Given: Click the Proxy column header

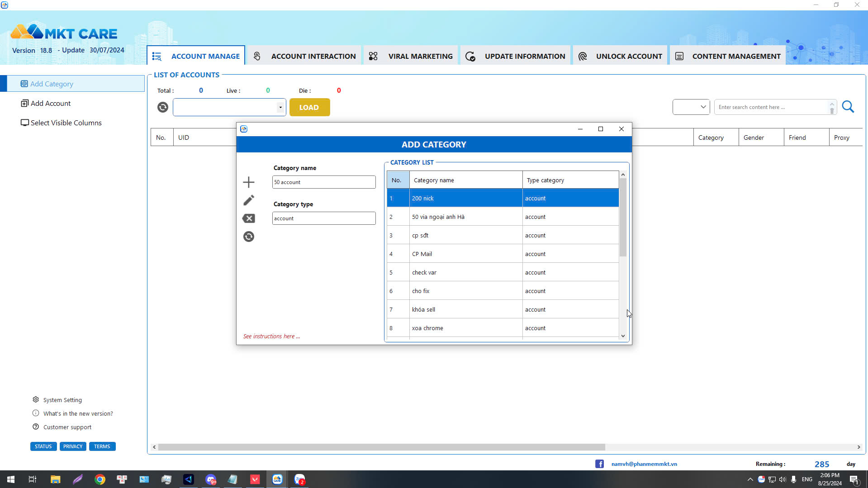Looking at the screenshot, I should pos(845,137).
